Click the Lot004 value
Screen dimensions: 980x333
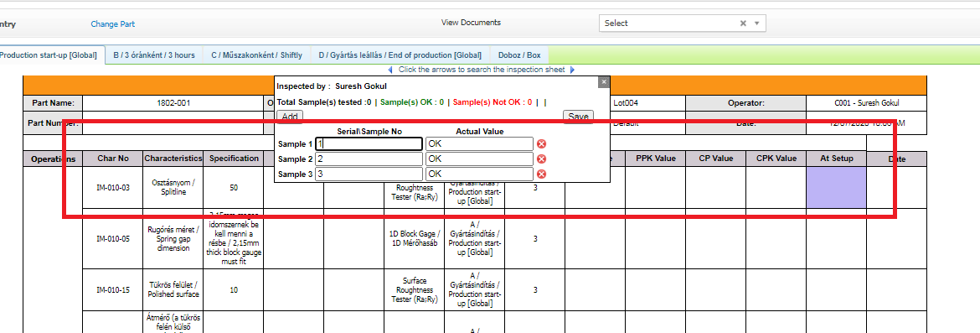(627, 102)
